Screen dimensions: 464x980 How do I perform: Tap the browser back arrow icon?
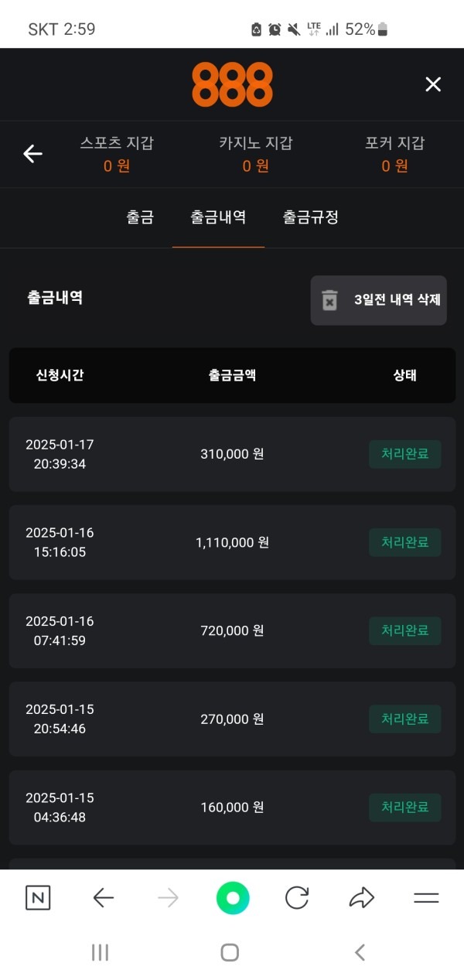(x=102, y=896)
